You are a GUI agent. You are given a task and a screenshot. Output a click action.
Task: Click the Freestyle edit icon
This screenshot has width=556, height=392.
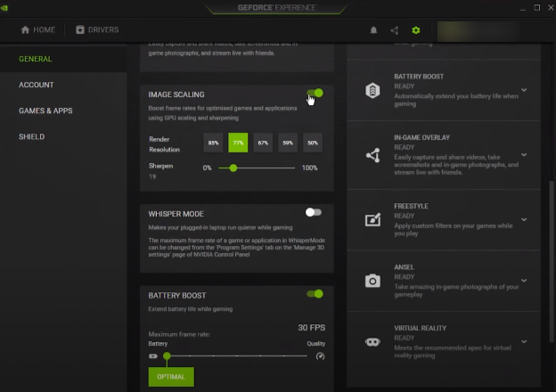(x=372, y=219)
